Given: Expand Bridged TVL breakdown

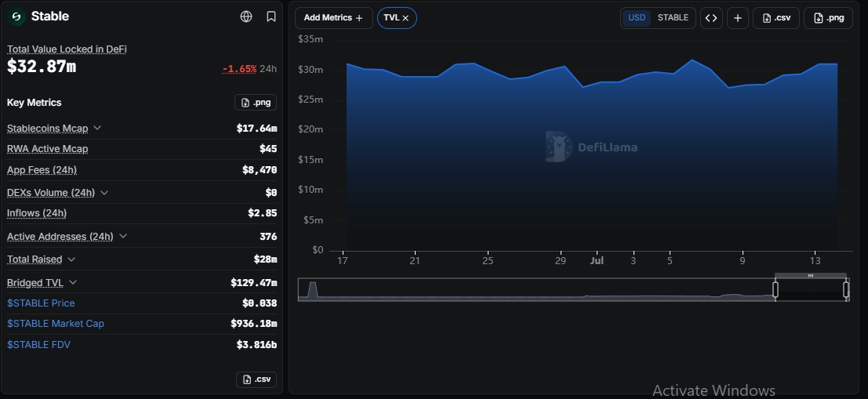Looking at the screenshot, I should [72, 283].
